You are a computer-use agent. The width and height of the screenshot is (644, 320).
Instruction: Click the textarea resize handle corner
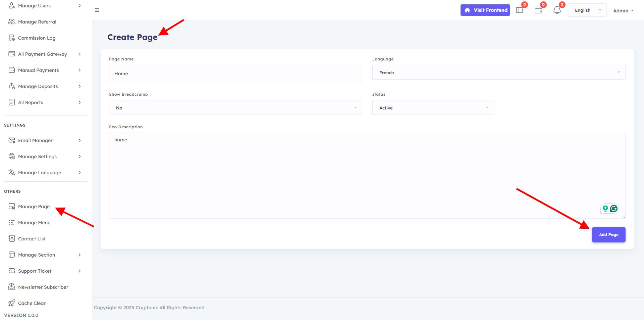tap(624, 217)
